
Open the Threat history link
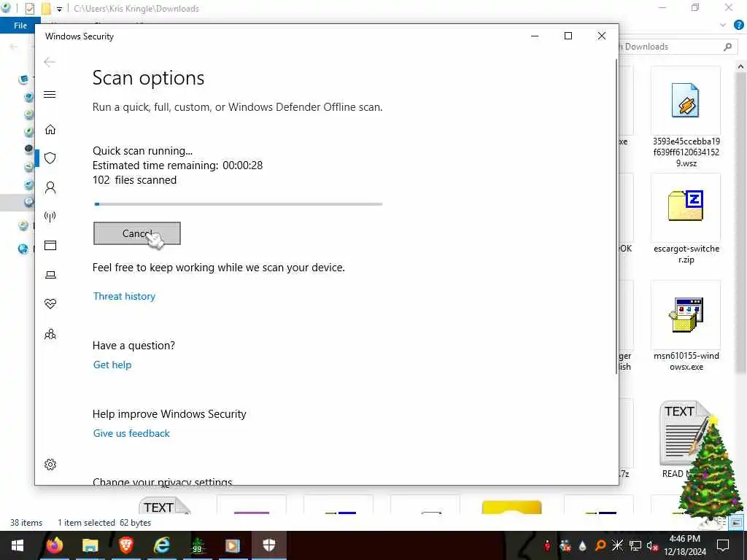tap(124, 296)
